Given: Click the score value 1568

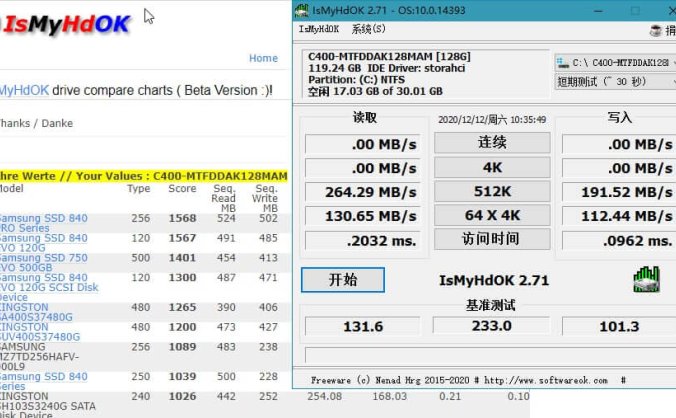Looking at the screenshot, I should point(182,218).
